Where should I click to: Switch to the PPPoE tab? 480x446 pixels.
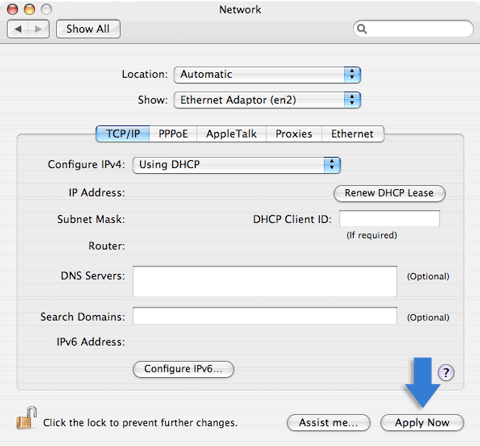point(173,134)
